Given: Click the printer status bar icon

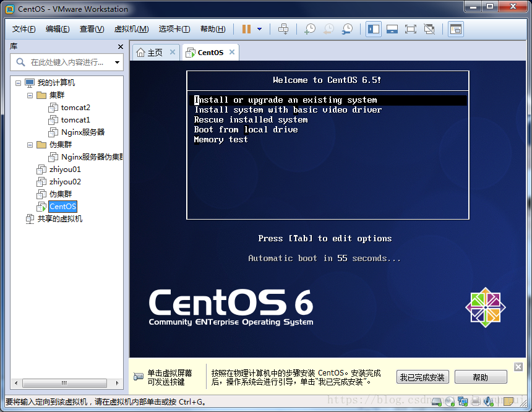Looking at the screenshot, I should (x=476, y=402).
